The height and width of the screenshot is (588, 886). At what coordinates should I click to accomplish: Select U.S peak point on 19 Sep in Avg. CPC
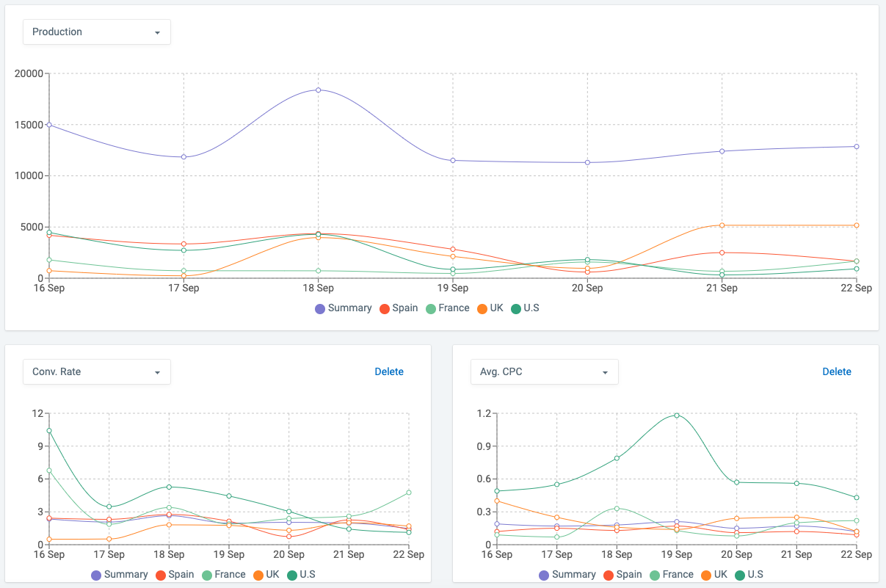(677, 415)
